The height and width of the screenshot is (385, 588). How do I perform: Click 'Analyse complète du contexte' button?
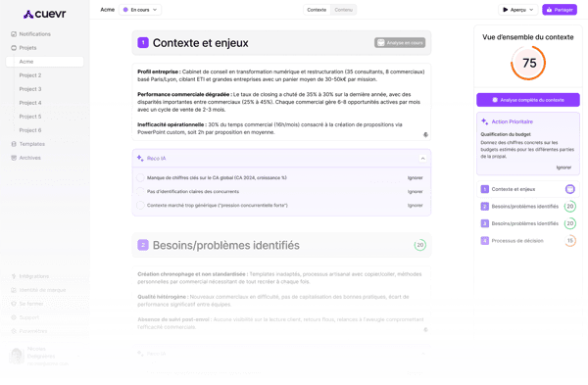point(528,100)
